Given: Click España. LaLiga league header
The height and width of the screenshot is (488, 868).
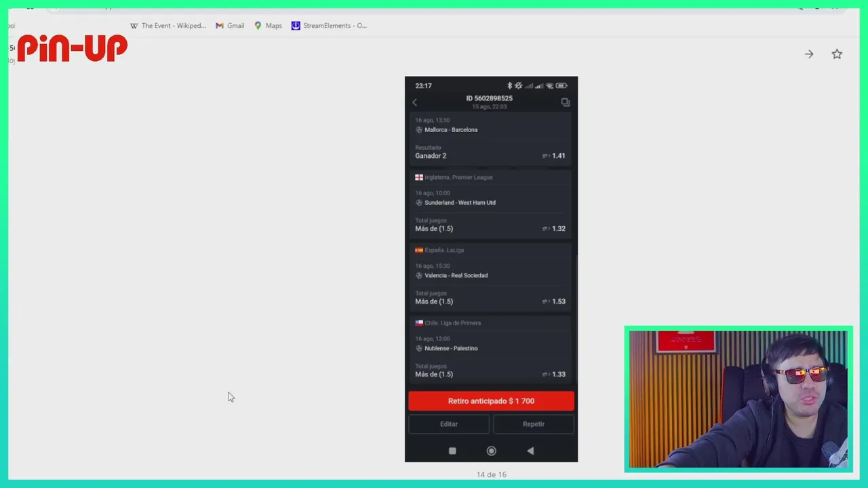Looking at the screenshot, I should (444, 250).
